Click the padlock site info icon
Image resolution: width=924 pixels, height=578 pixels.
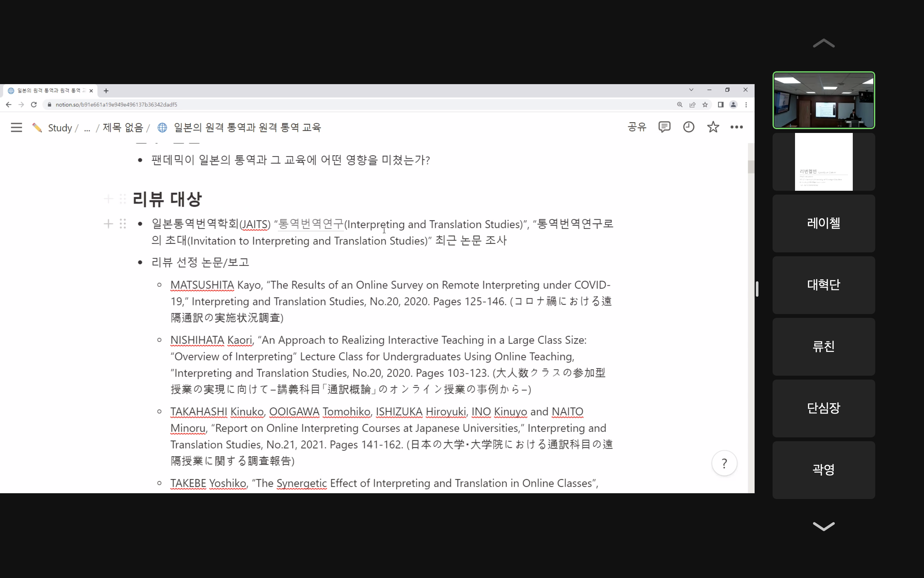49,104
